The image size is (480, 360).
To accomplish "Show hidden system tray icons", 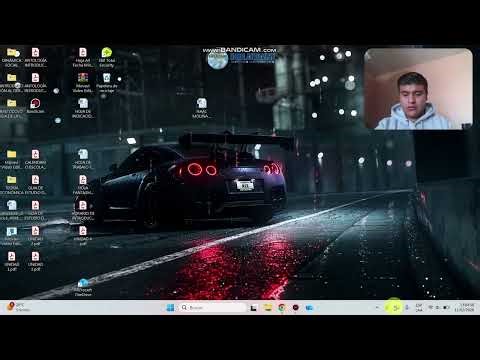I will click(377, 307).
